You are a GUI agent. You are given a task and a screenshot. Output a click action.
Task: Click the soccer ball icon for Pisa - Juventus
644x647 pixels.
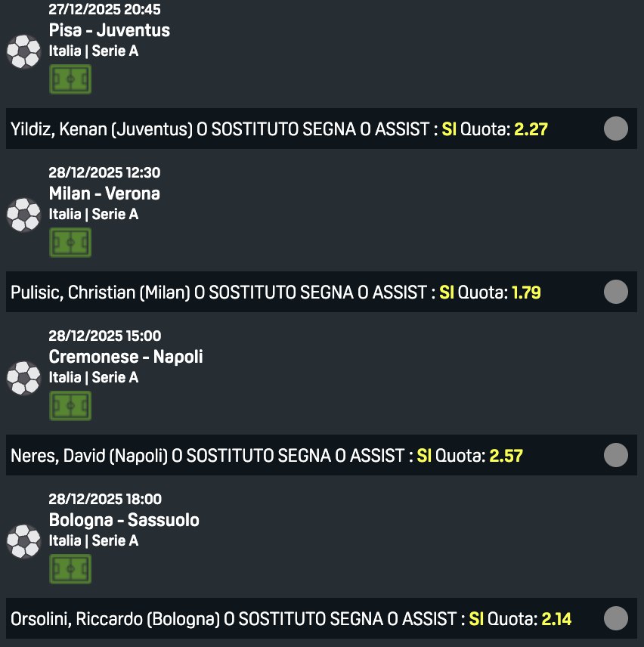(23, 51)
